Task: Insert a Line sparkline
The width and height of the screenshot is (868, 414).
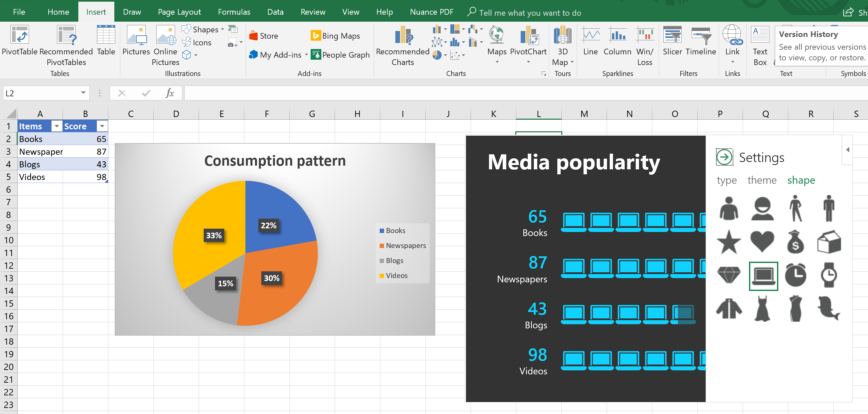Action: point(591,41)
